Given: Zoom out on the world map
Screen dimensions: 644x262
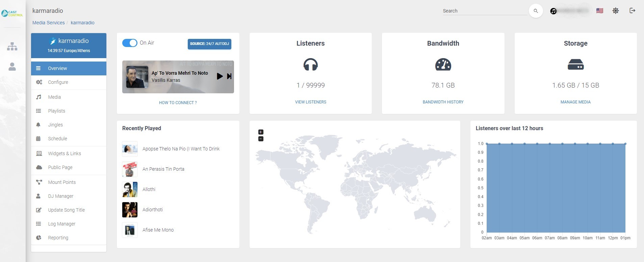Looking at the screenshot, I should (261, 139).
